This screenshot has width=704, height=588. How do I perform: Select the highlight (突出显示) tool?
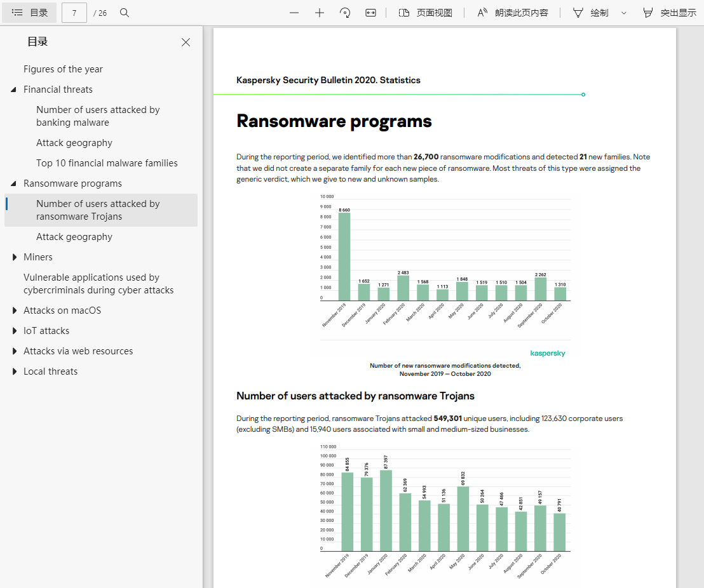click(x=670, y=13)
